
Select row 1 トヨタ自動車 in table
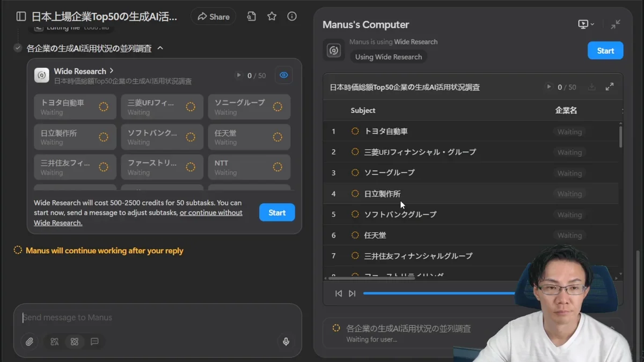[x=471, y=131]
